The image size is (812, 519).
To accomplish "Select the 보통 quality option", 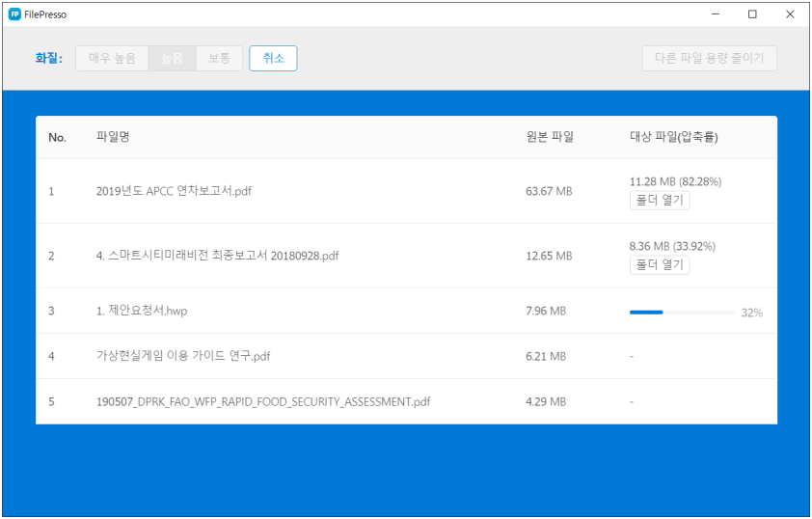I will (219, 58).
